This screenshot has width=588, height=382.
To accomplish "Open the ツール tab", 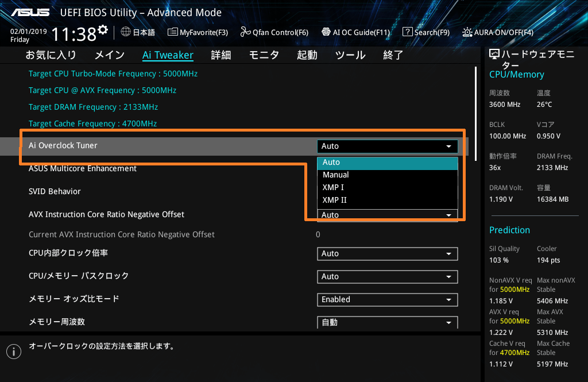I will [350, 55].
